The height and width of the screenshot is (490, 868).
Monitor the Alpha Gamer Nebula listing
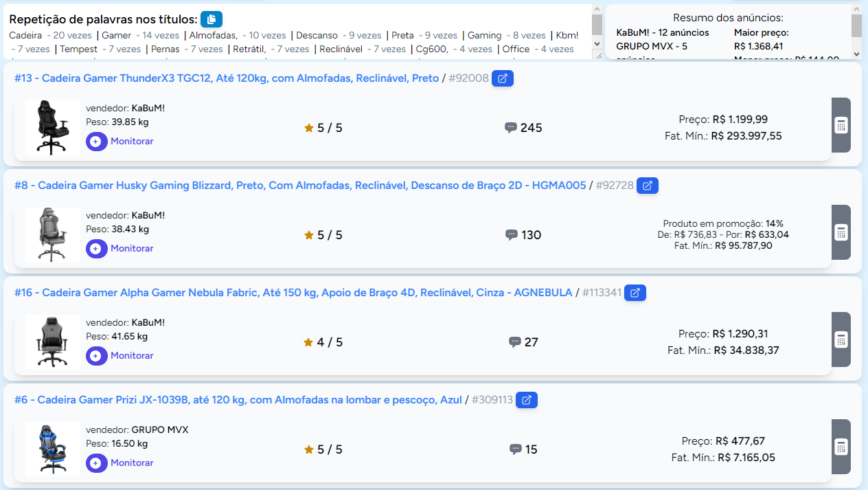pos(120,355)
